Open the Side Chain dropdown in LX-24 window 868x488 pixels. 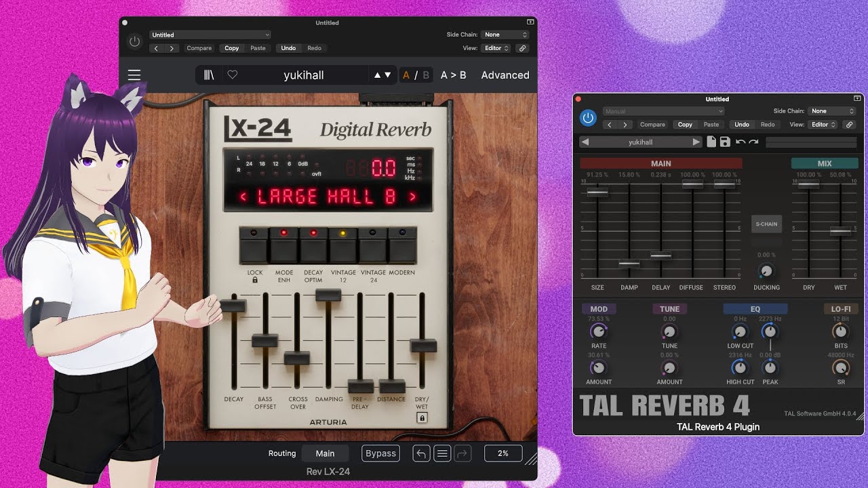click(x=505, y=35)
